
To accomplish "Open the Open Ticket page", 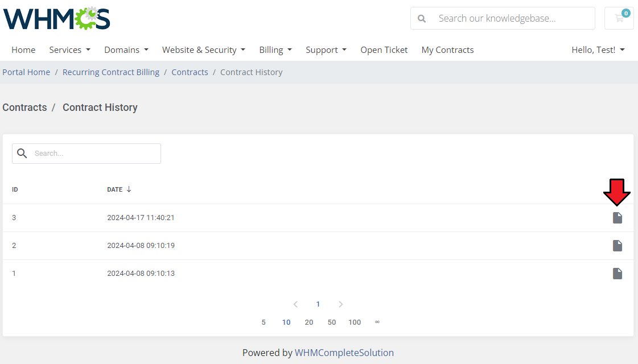I will click(384, 50).
